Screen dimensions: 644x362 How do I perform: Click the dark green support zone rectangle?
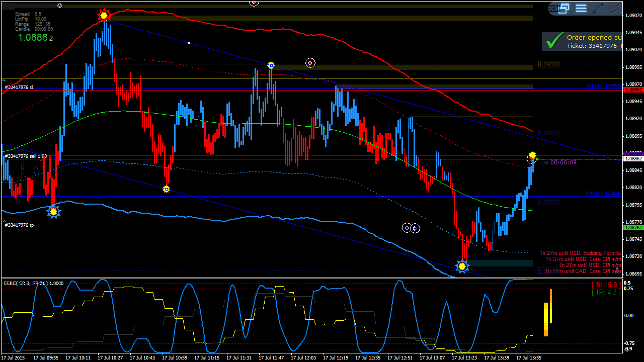tap(500, 263)
